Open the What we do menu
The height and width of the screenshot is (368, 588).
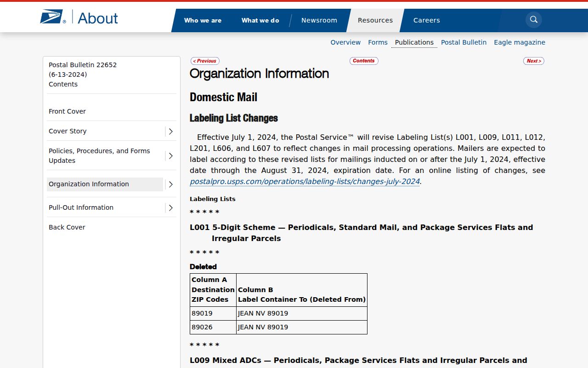pyautogui.click(x=260, y=20)
